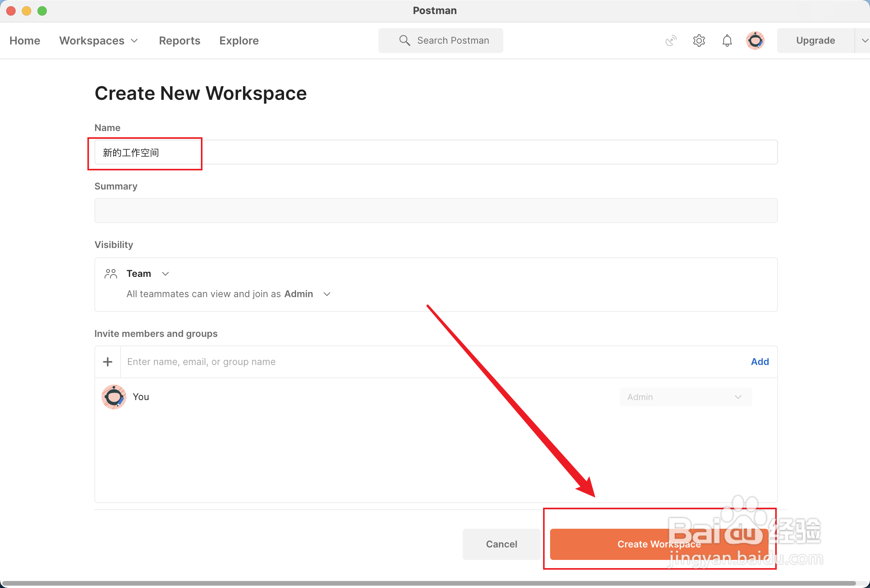
Task: Expand the arrow beside Upgrade button
Action: click(865, 41)
